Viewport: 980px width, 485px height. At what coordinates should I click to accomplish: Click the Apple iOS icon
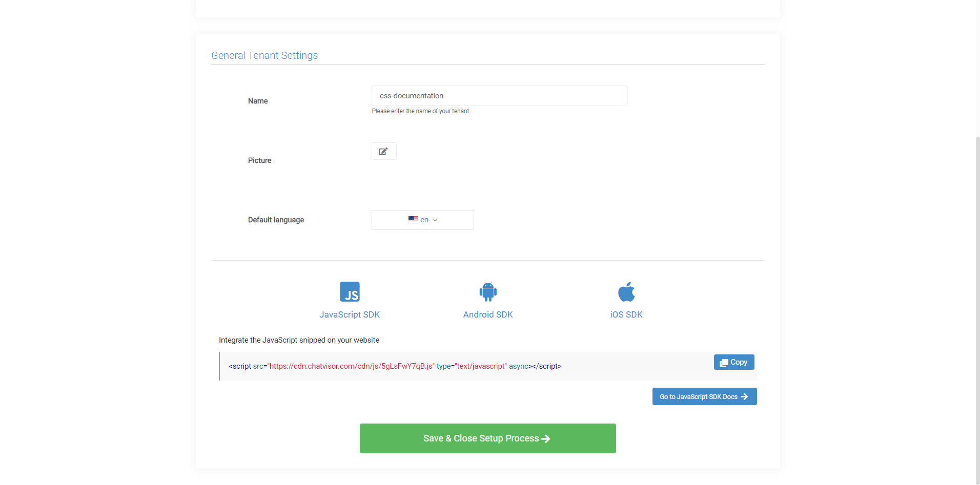pyautogui.click(x=626, y=292)
